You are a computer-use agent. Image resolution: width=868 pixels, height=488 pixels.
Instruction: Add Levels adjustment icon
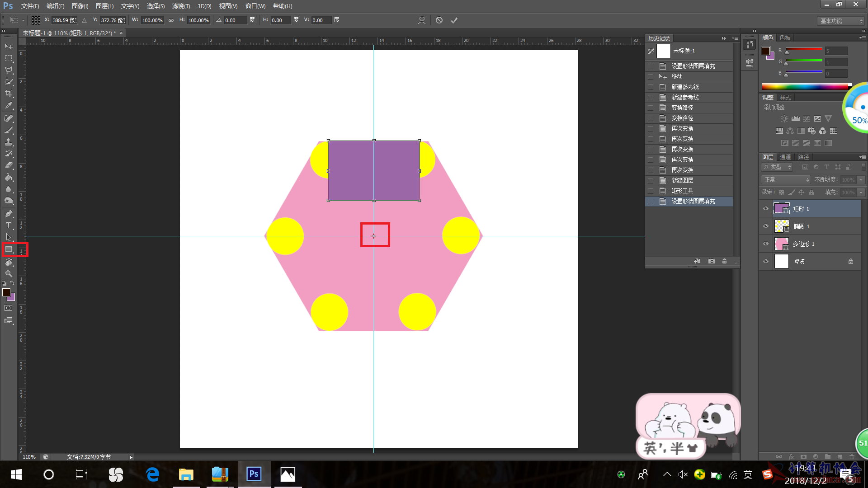click(796, 119)
